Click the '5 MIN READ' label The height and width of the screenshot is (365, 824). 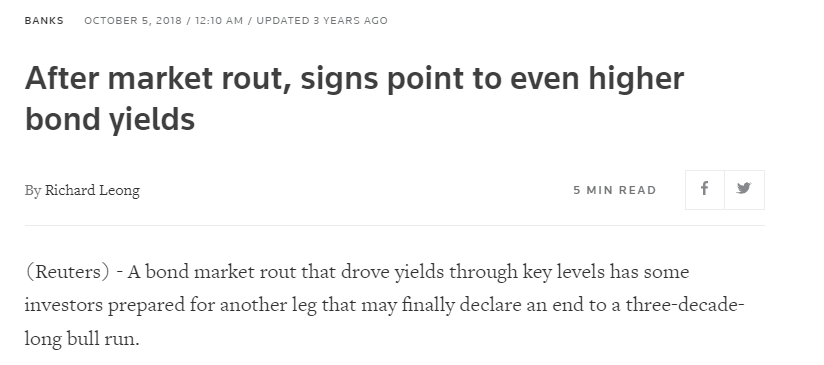(x=615, y=190)
